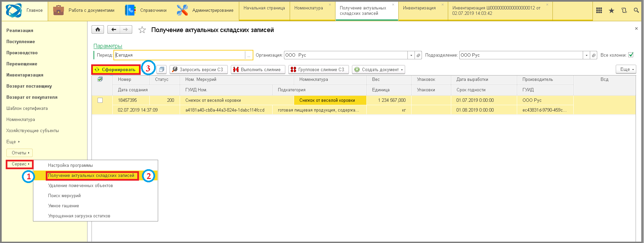Viewport: 644px width, 243px height.
Task: Open Перемещение in sidebar
Action: 22,64
